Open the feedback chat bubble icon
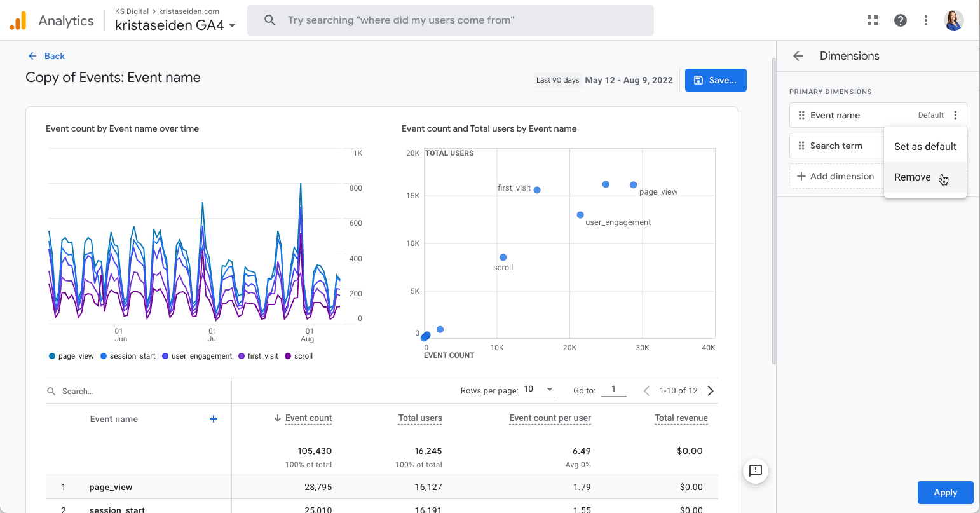This screenshot has height=513, width=980. click(x=756, y=470)
